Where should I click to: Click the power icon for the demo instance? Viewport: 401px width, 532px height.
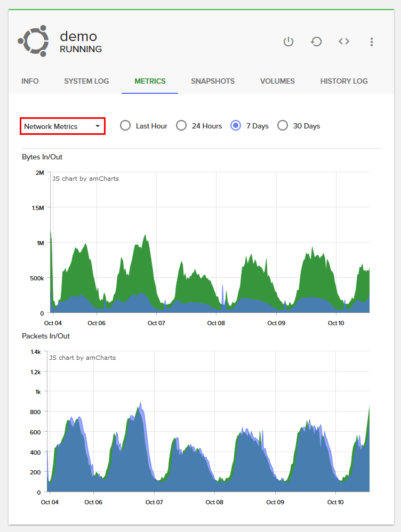(x=288, y=42)
